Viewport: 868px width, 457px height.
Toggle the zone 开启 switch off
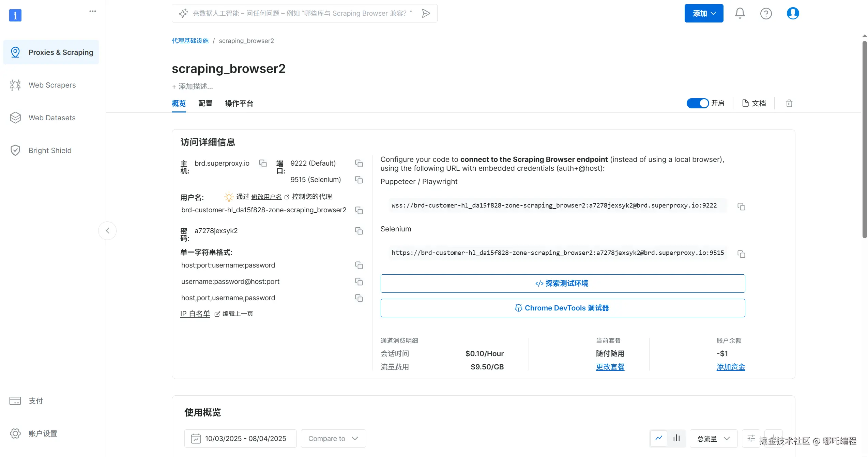697,103
